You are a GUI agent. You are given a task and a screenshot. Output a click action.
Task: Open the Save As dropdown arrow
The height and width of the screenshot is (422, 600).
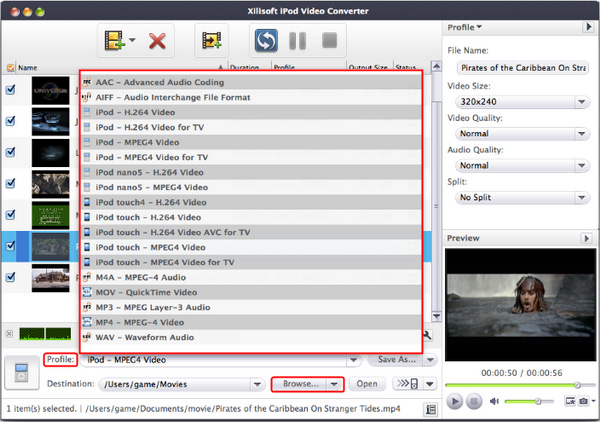coord(430,360)
